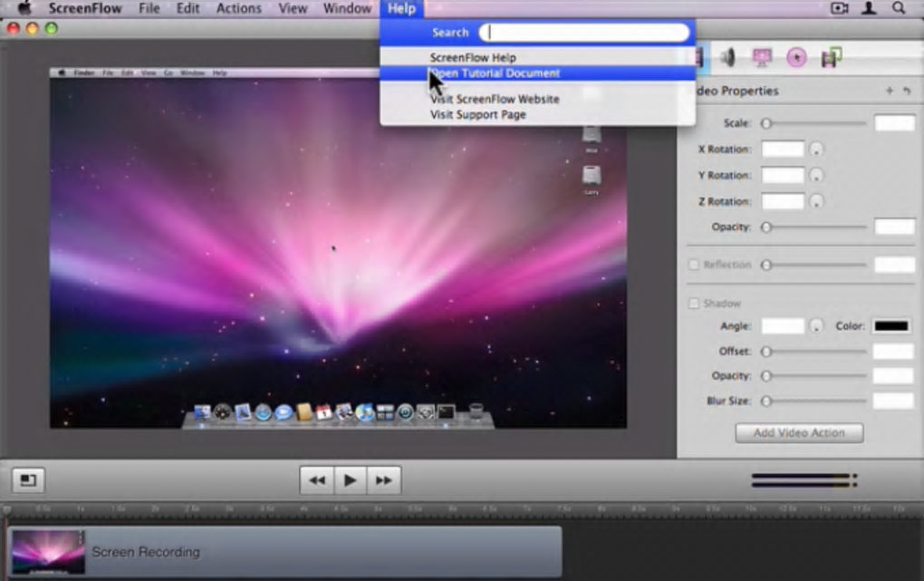Click the shadow Angle dial knob

(x=816, y=325)
